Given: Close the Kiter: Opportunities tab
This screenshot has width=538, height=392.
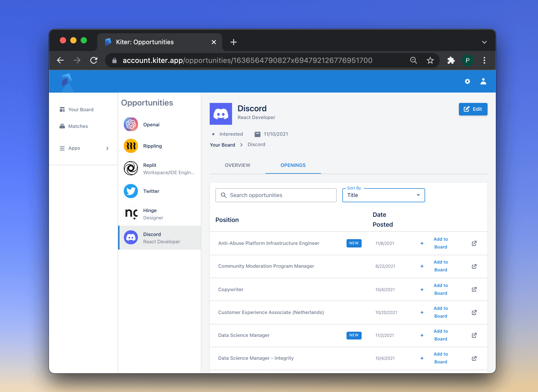Looking at the screenshot, I should 214,42.
